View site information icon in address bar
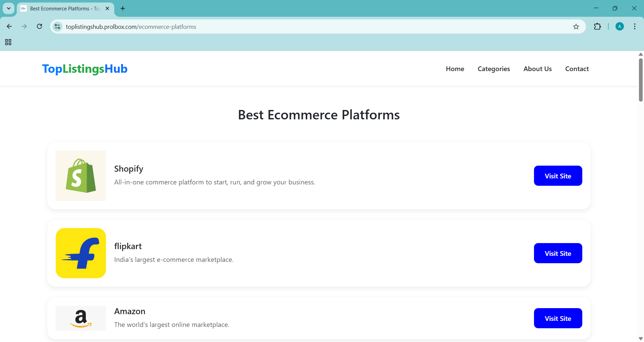 tap(57, 26)
